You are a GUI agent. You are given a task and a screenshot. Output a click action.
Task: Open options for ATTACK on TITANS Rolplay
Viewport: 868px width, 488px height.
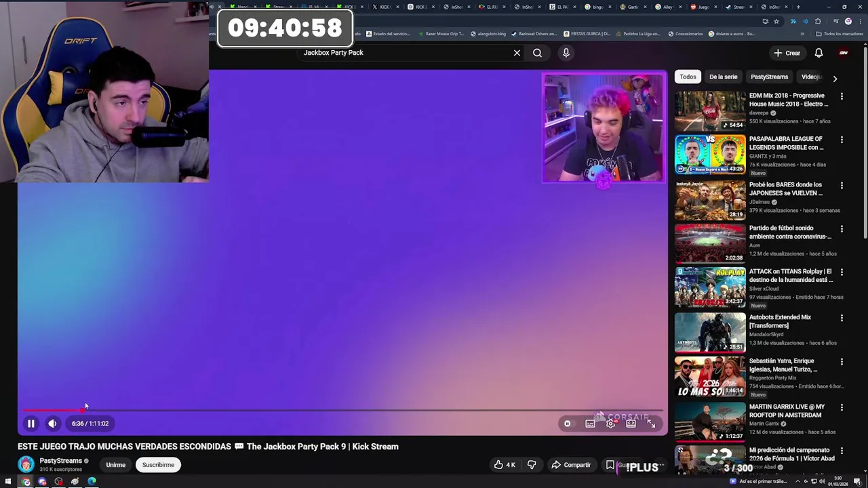pyautogui.click(x=842, y=272)
